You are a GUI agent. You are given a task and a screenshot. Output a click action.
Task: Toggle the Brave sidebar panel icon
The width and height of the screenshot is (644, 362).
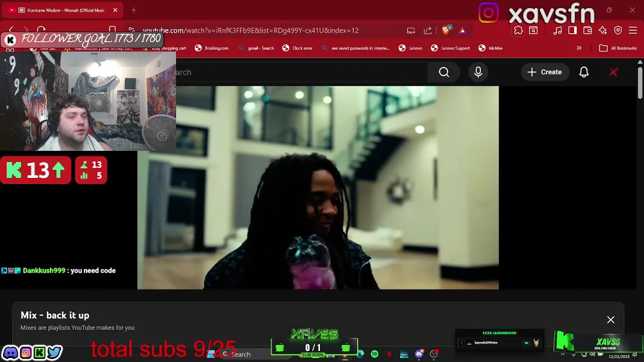(x=572, y=30)
